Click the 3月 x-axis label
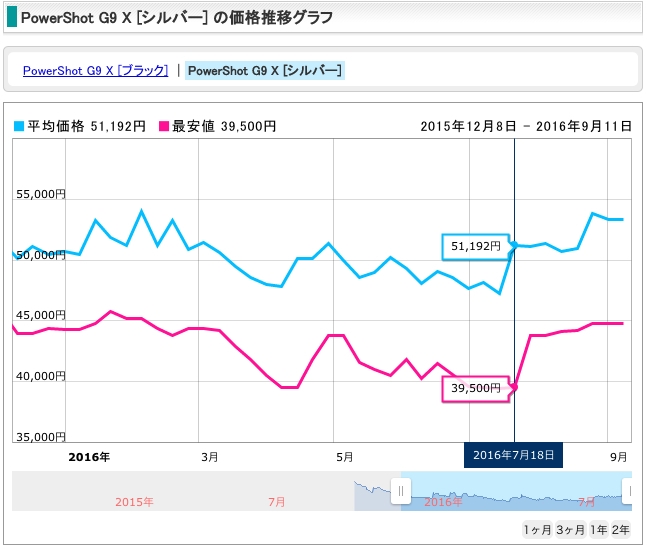Viewport: 647px width, 549px height. click(210, 457)
